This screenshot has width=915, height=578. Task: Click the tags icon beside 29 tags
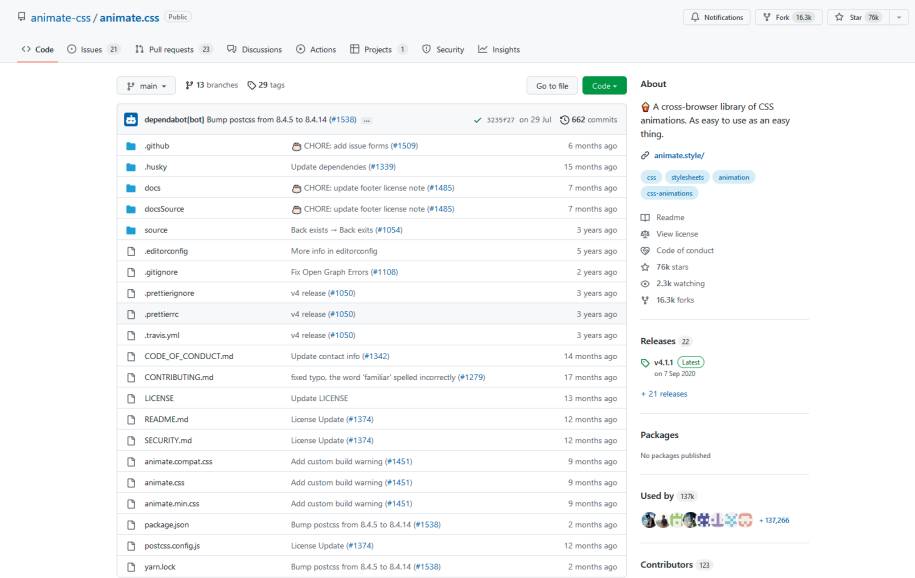(x=252, y=85)
